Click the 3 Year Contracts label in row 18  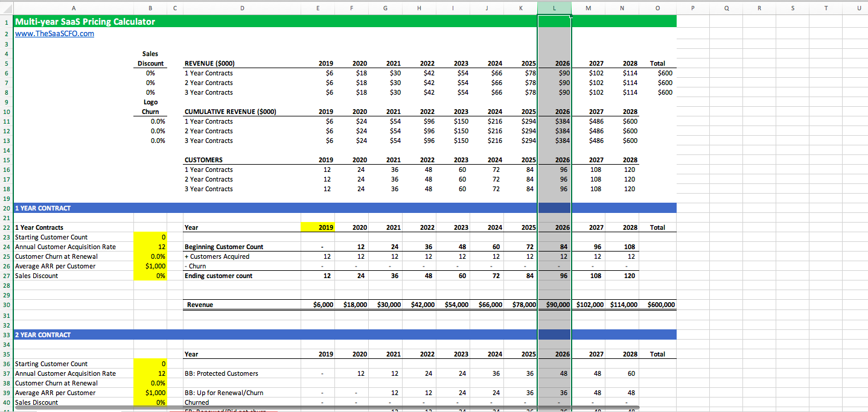(208, 189)
